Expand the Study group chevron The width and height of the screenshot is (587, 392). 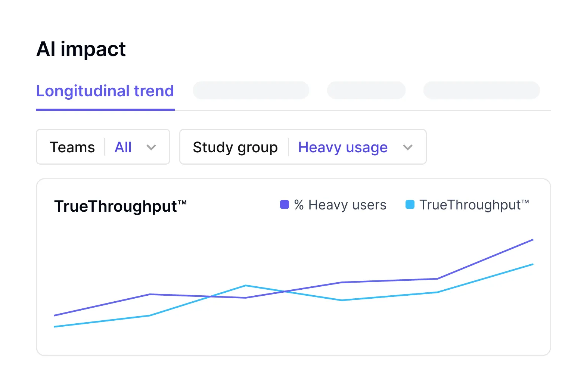click(x=408, y=147)
